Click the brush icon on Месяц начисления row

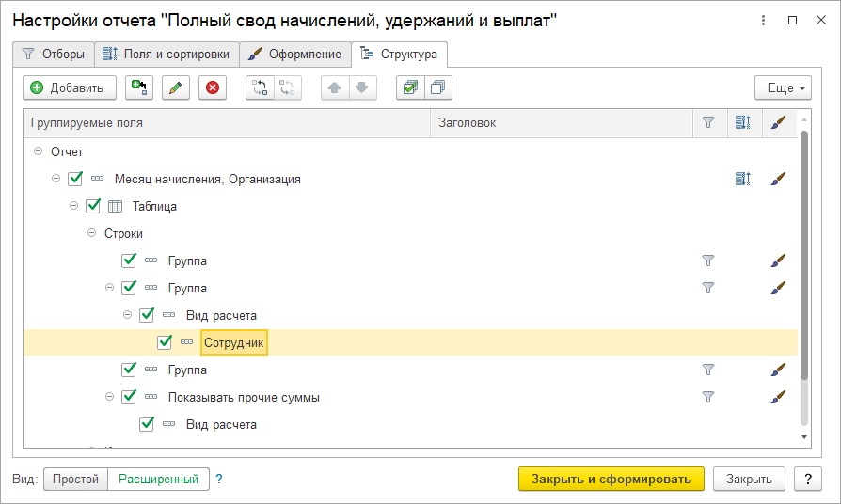778,179
